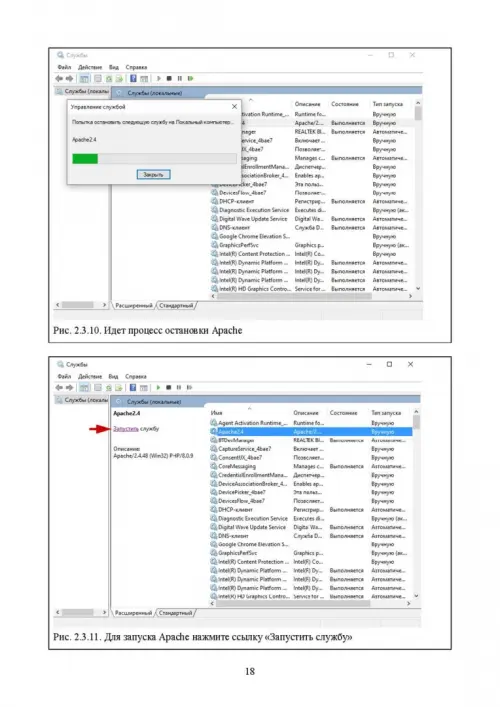This screenshot has height=707, width=500.
Task: Select the highlighted Apache2.4 row in Fig. 2.3.11
Action: (311, 432)
